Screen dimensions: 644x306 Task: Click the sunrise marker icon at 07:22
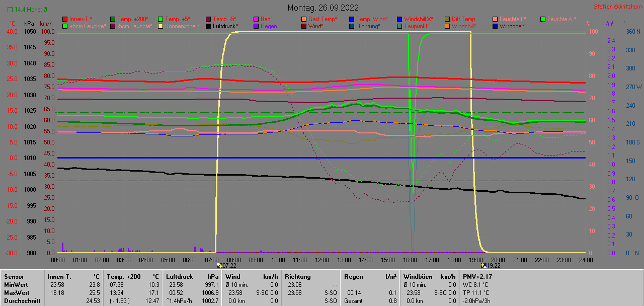pyautogui.click(x=219, y=265)
